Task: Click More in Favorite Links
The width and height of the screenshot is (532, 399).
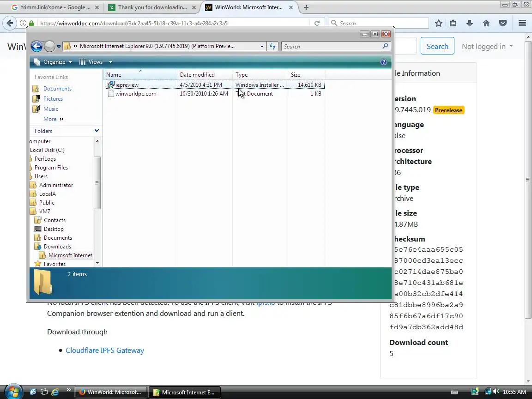Action: pyautogui.click(x=53, y=119)
